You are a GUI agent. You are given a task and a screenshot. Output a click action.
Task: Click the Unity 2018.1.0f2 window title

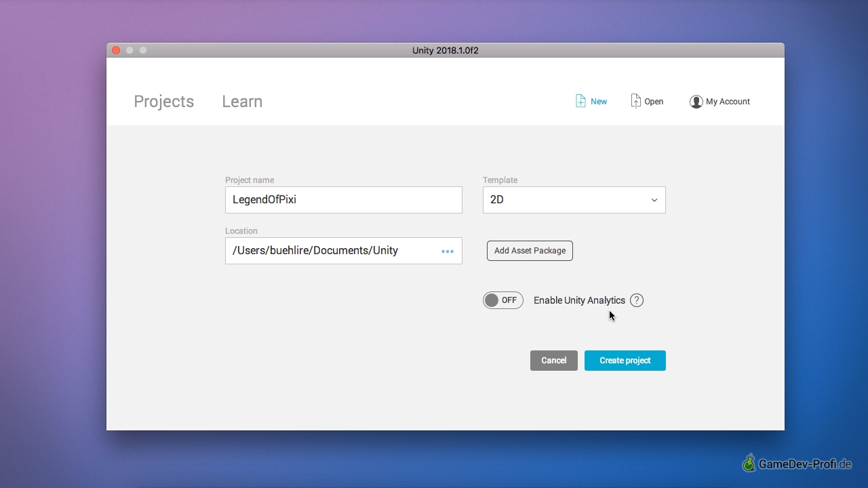[446, 51]
